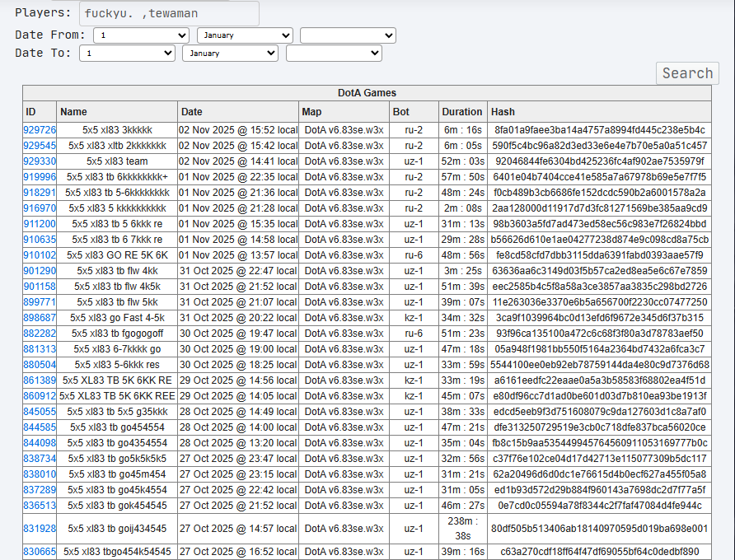Open game ID 837289
735x560 pixels.
tap(40, 490)
